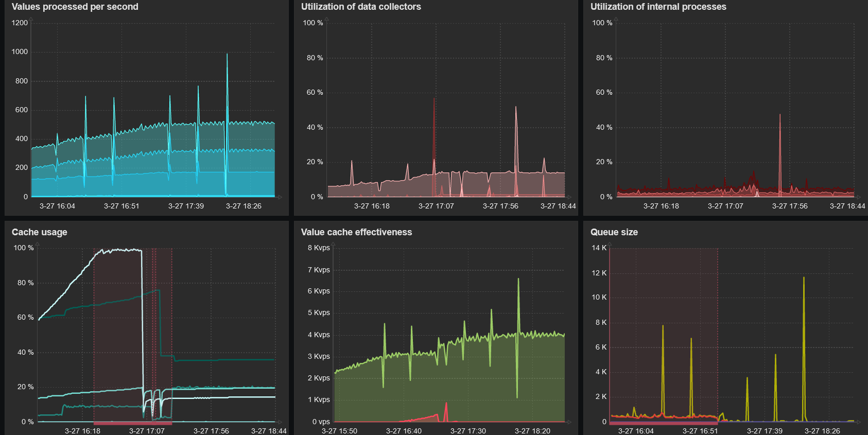This screenshot has height=435, width=868.
Task: Click "3-27 18:44" under data collectors chart
Action: 558,206
